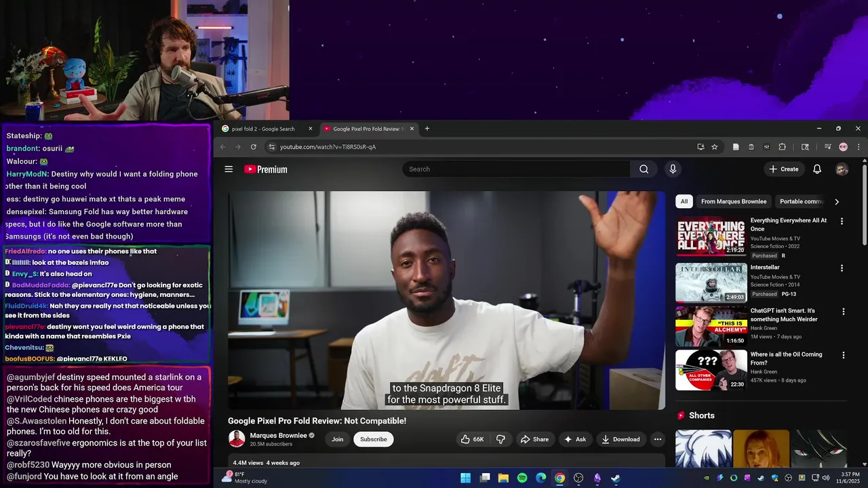Open the YouTube account avatar menu
The height and width of the screenshot is (488, 868).
(842, 169)
